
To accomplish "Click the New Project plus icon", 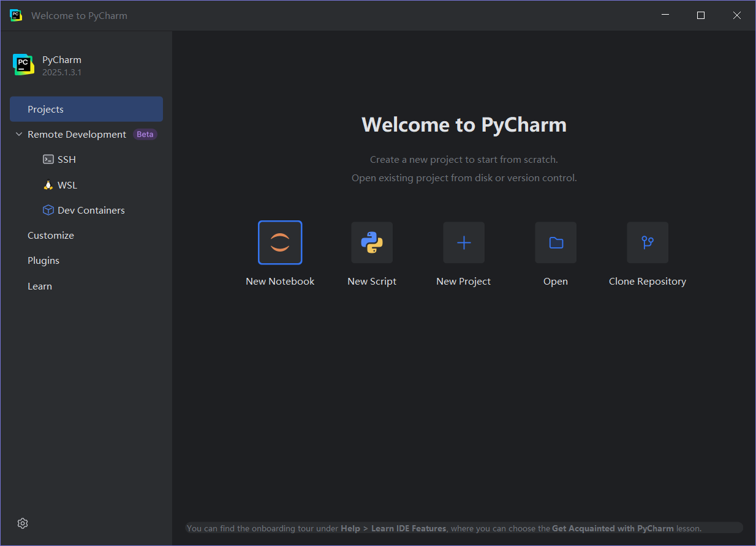I will [x=464, y=242].
